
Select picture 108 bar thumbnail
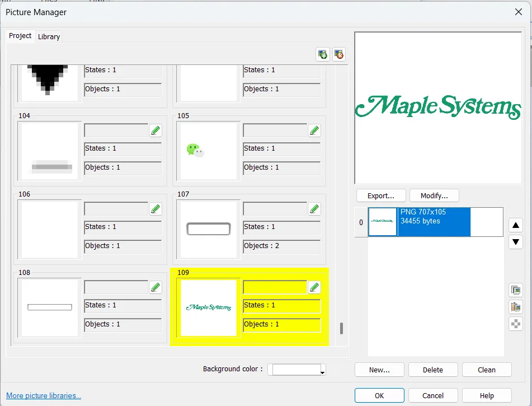coord(50,308)
